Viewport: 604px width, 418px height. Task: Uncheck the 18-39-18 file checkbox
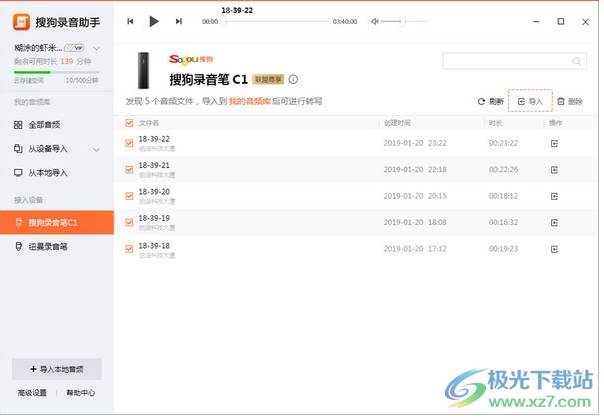click(x=129, y=249)
